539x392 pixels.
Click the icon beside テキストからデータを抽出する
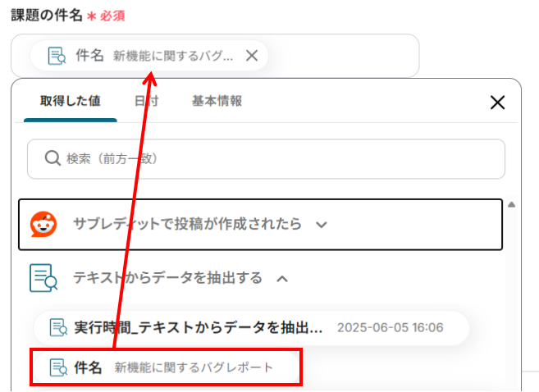coord(43,278)
